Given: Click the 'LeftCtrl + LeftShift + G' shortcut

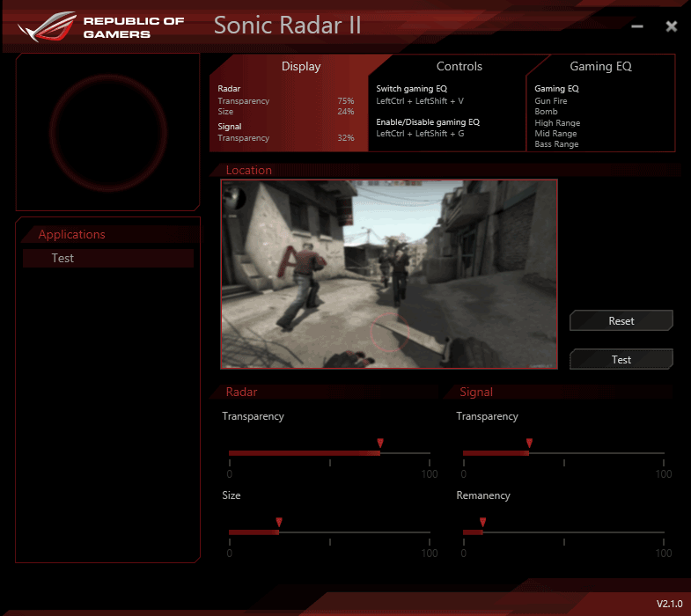Looking at the screenshot, I should [x=420, y=134].
